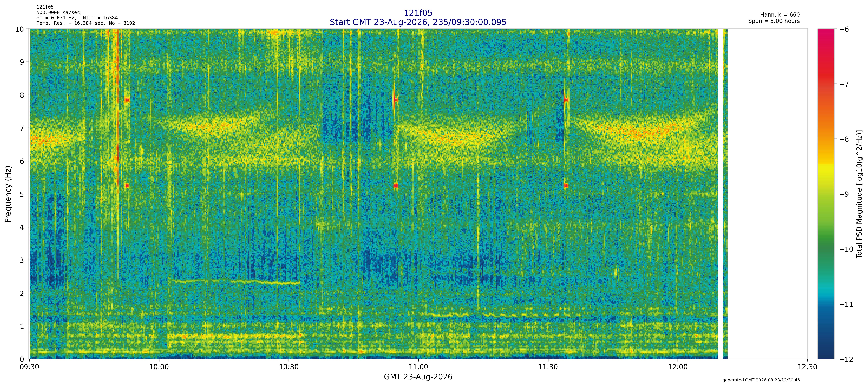Image resolution: width=868 pixels, height=387 pixels.
Task: Select frequency axis tick label "9"
Action: [x=22, y=62]
